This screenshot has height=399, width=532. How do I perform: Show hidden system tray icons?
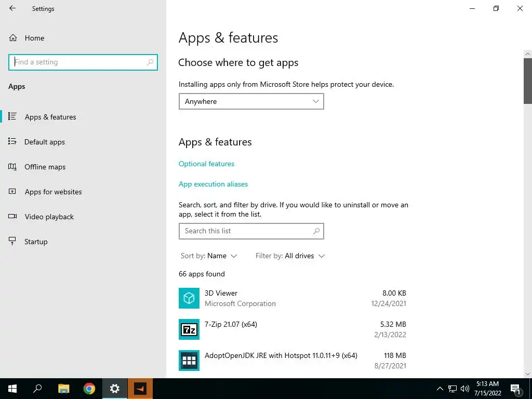440,389
